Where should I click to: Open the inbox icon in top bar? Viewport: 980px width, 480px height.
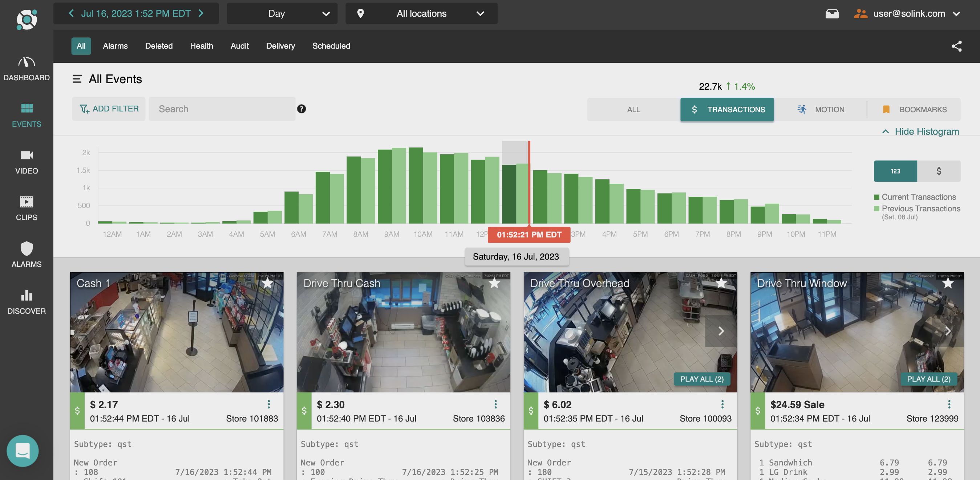(x=832, y=13)
